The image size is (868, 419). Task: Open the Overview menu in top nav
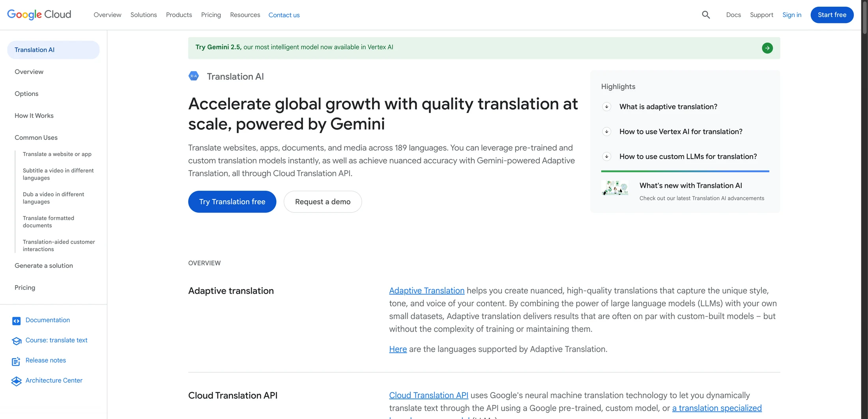click(x=107, y=15)
